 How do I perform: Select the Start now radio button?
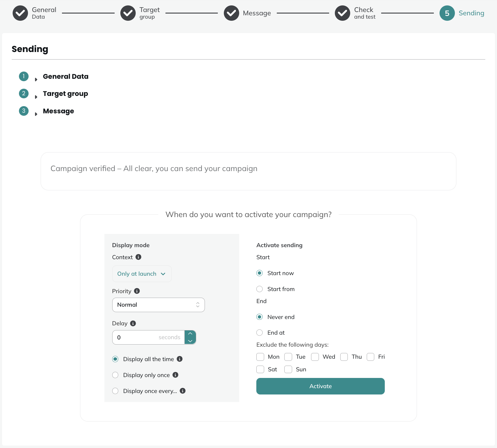tap(260, 273)
